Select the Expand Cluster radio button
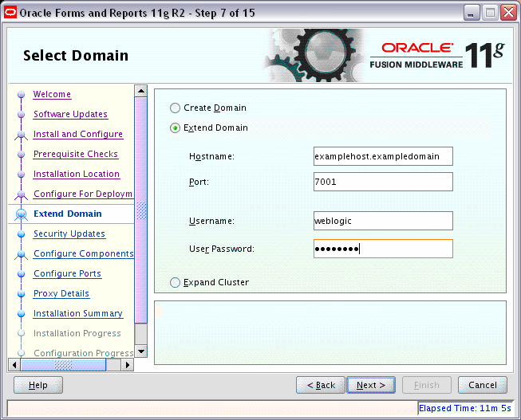Image resolution: width=521 pixels, height=420 pixels. (x=175, y=283)
